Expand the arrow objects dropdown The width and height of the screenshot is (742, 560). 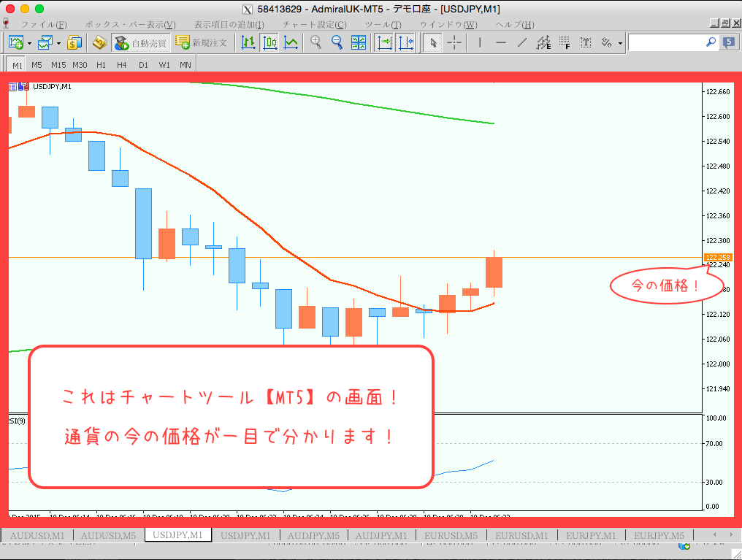[x=621, y=42]
